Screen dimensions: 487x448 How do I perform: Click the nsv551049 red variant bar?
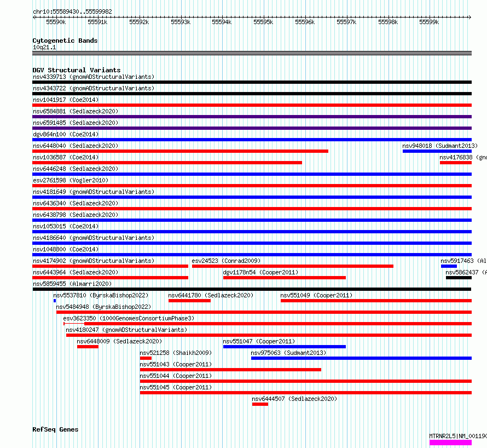tap(376, 301)
